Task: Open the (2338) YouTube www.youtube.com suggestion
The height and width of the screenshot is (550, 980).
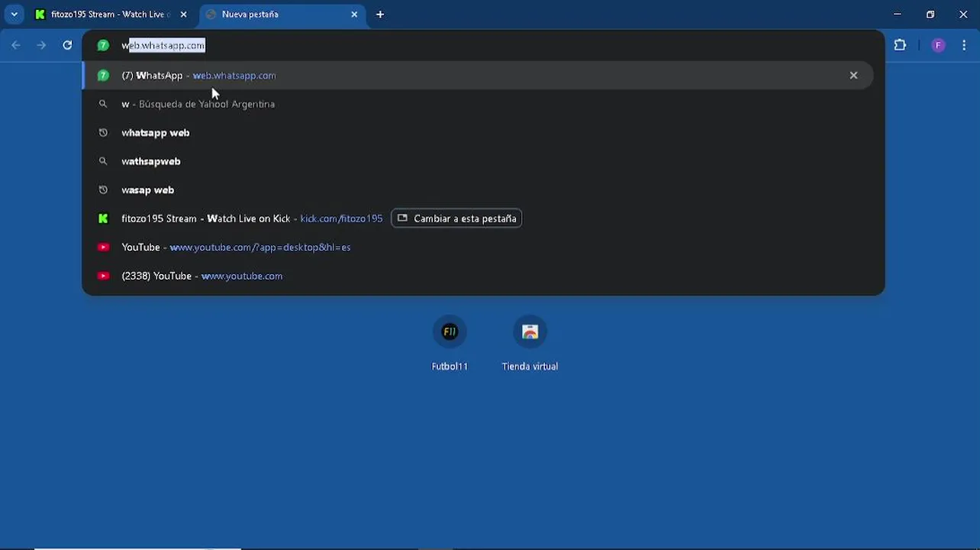Action: tap(477, 276)
